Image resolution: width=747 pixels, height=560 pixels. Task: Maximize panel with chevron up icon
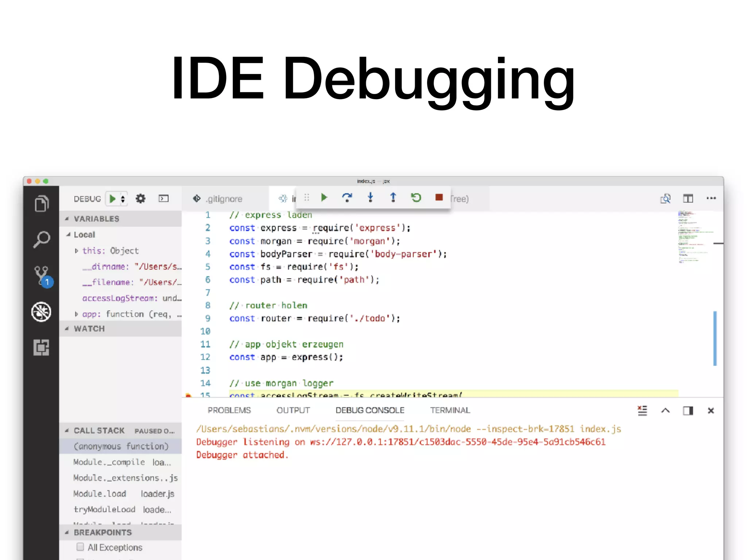pyautogui.click(x=665, y=411)
